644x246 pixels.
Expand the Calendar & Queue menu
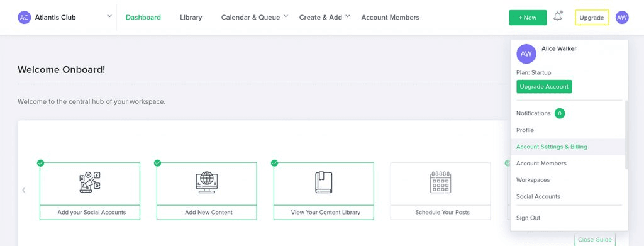tap(255, 17)
